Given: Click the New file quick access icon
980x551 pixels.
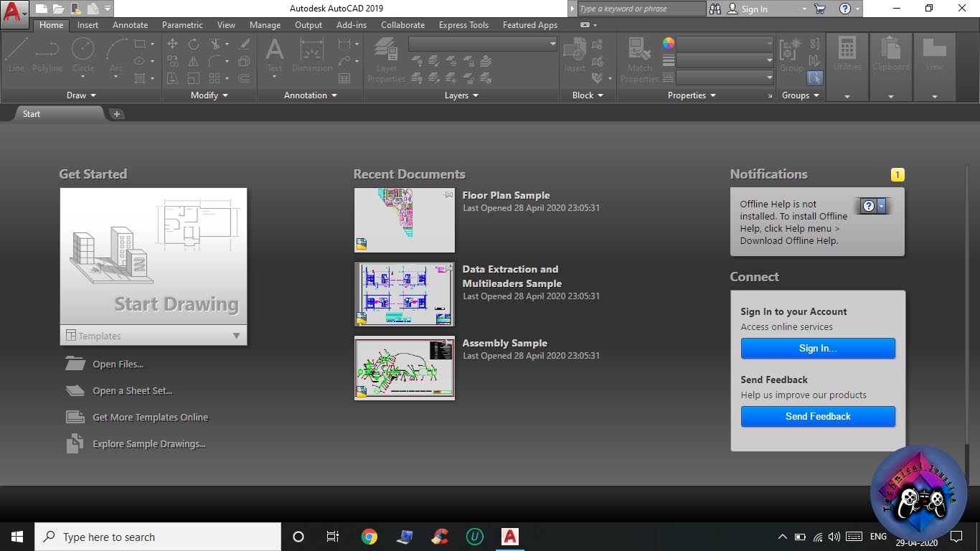Looking at the screenshot, I should point(42,9).
